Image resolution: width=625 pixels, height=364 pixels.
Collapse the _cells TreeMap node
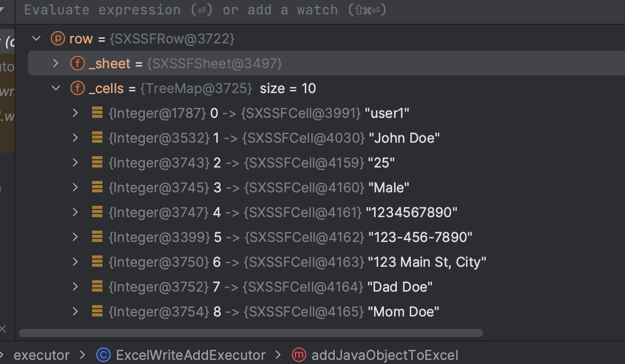tap(56, 88)
